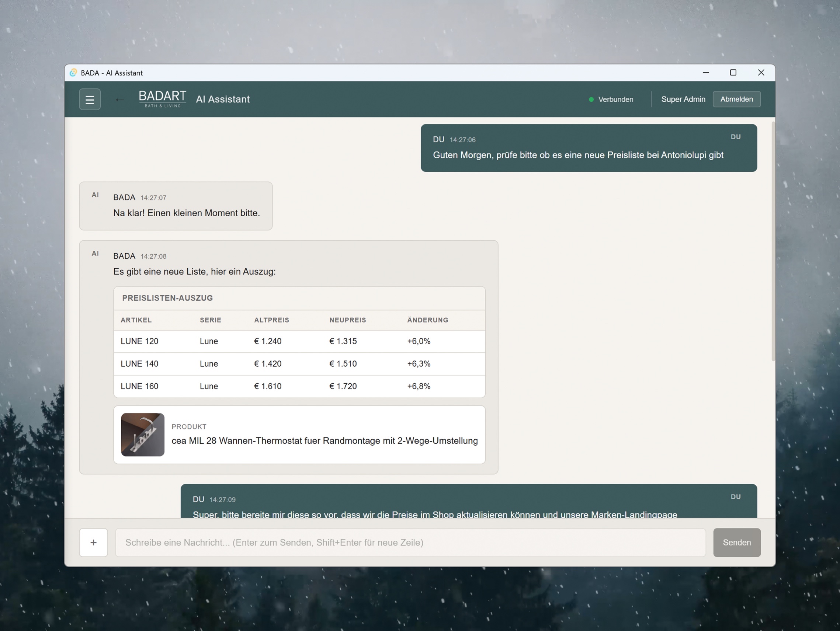Screen dimensions: 840x631
Task: Click the green Verbunden status indicator
Action: pos(591,100)
